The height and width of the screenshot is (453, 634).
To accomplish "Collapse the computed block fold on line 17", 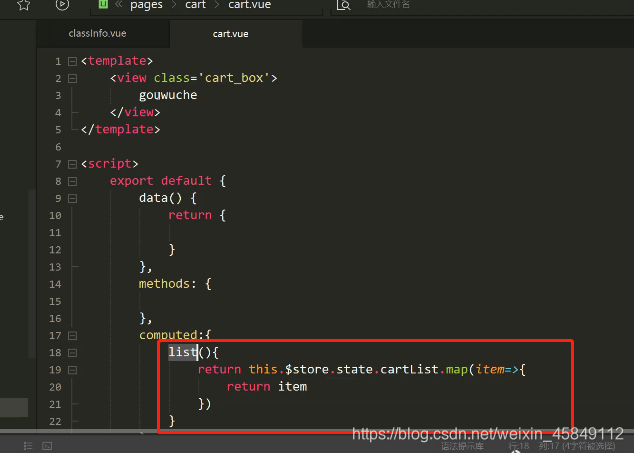I will point(72,336).
